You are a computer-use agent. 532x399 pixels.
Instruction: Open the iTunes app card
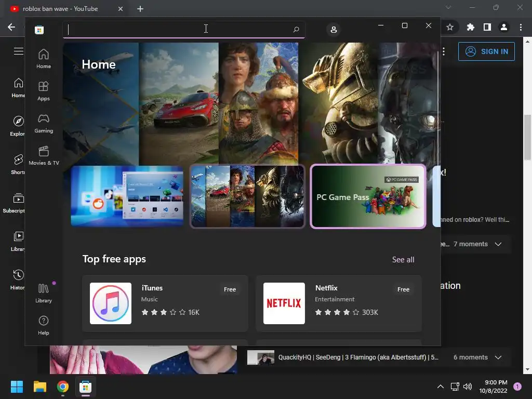pos(165,303)
